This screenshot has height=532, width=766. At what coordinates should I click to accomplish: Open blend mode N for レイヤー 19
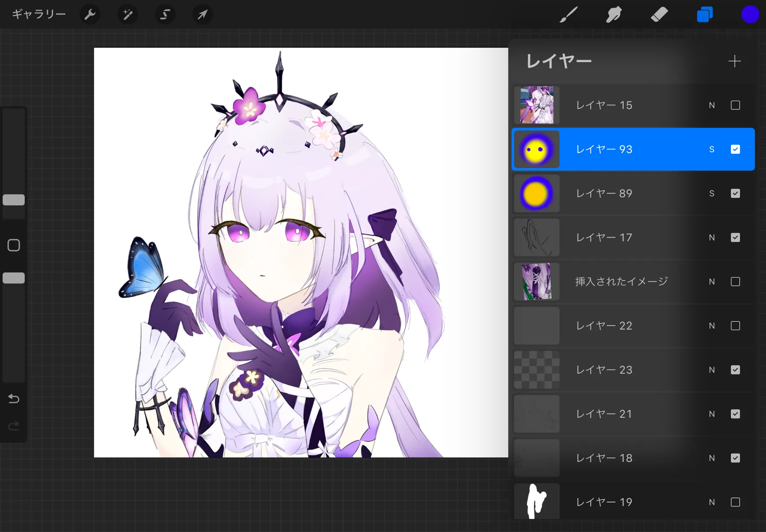click(712, 502)
